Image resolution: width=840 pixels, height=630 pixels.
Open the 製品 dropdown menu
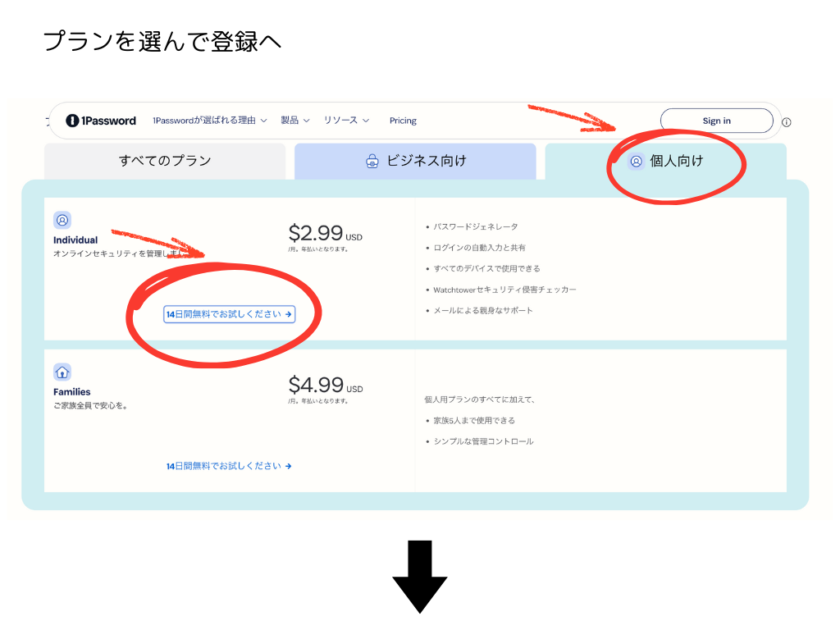pyautogui.click(x=295, y=121)
